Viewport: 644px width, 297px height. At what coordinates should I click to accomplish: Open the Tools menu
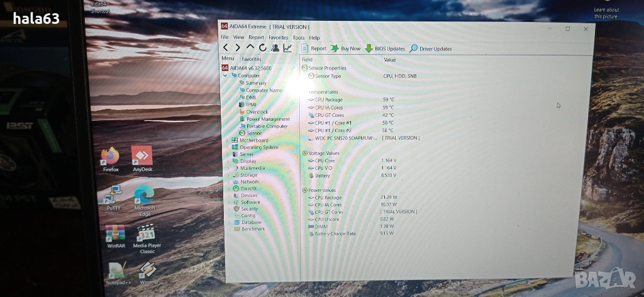(298, 38)
